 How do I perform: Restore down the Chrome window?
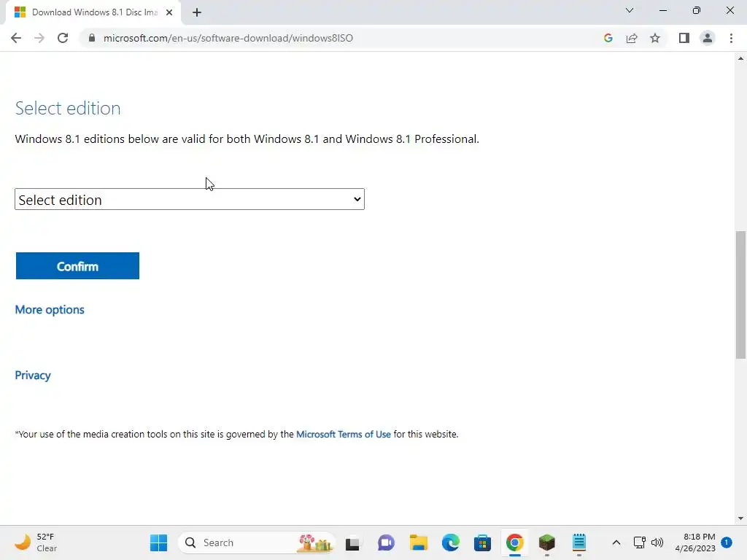[x=697, y=10]
